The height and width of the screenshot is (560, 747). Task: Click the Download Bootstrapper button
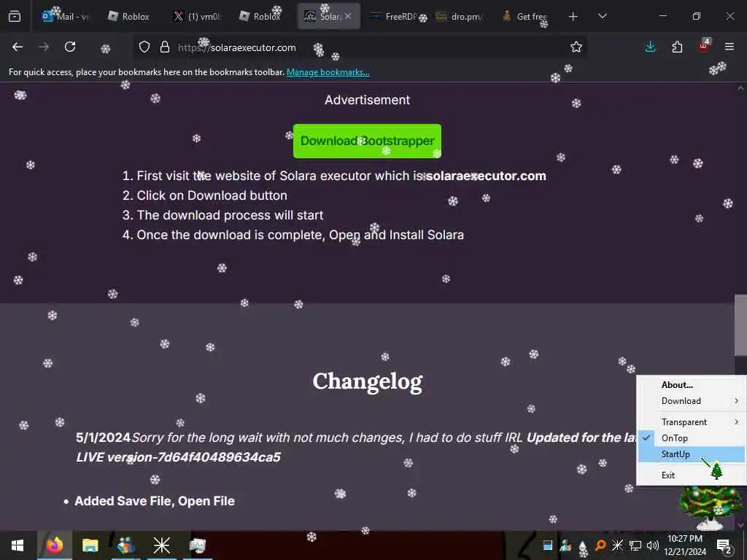tap(367, 141)
